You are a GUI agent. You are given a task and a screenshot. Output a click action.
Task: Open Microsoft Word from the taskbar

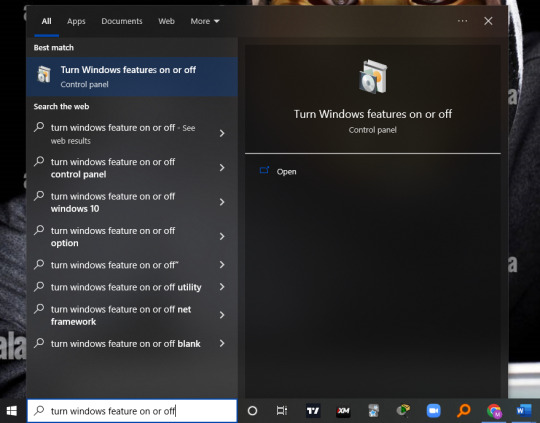pos(524,411)
